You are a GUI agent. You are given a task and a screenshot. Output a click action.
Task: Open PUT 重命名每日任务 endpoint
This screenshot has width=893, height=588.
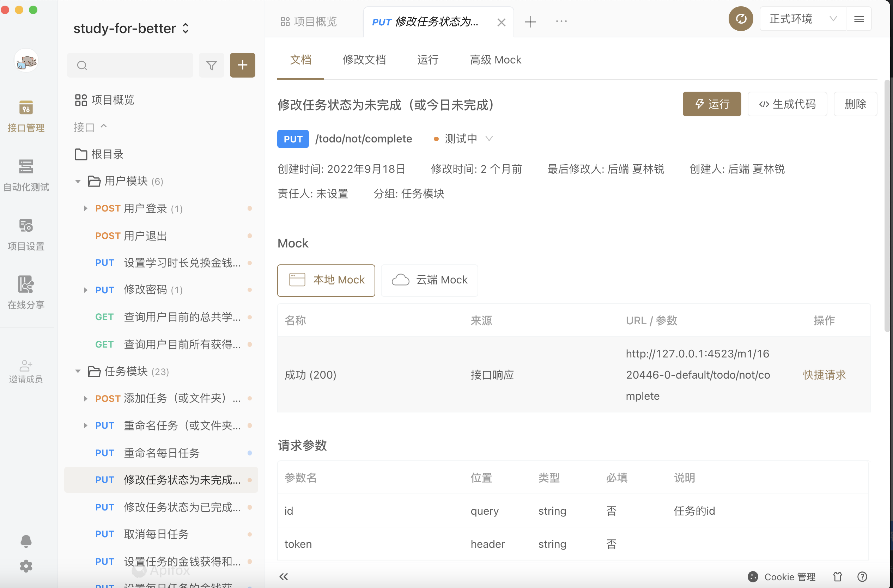pos(161,453)
